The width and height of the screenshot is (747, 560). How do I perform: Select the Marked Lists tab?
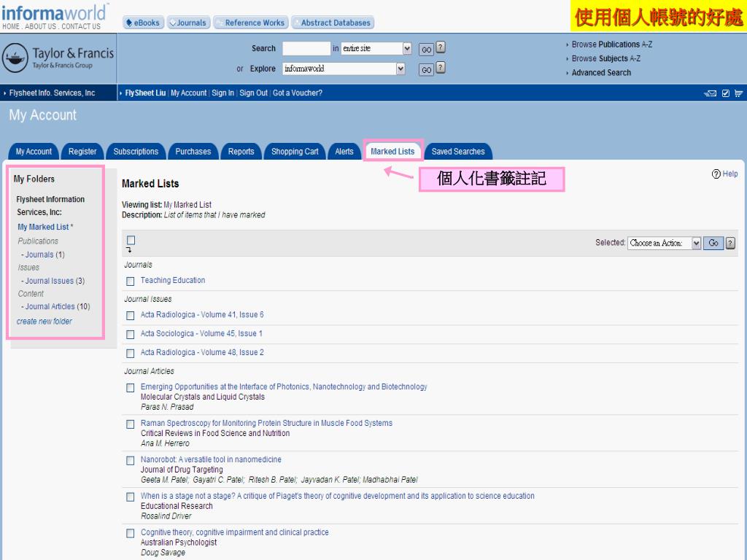coord(392,152)
